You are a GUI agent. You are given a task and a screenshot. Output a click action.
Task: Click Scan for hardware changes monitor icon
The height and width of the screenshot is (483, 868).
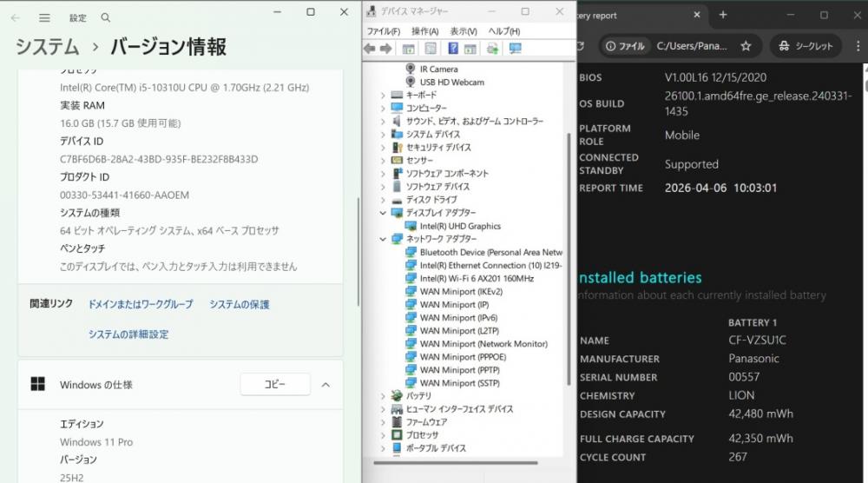[x=516, y=49]
